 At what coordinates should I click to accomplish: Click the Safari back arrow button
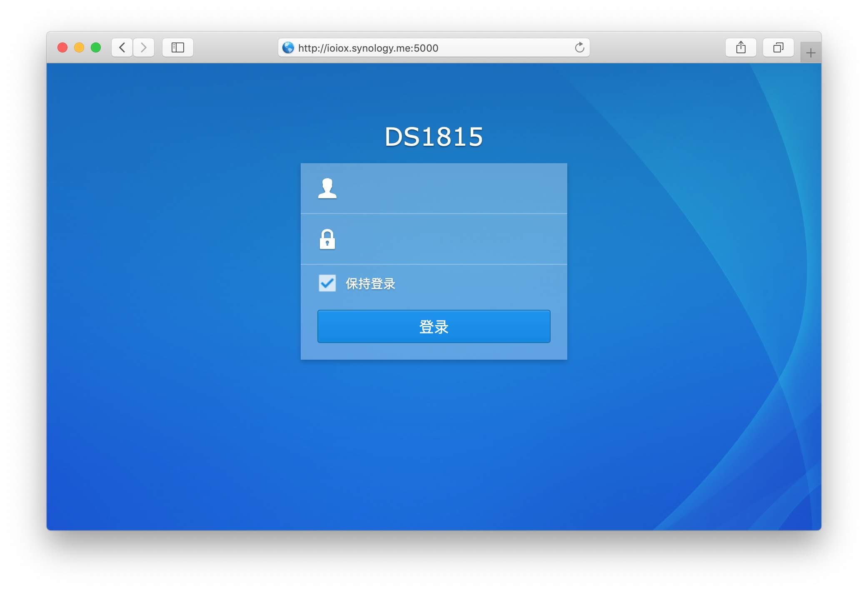[122, 47]
